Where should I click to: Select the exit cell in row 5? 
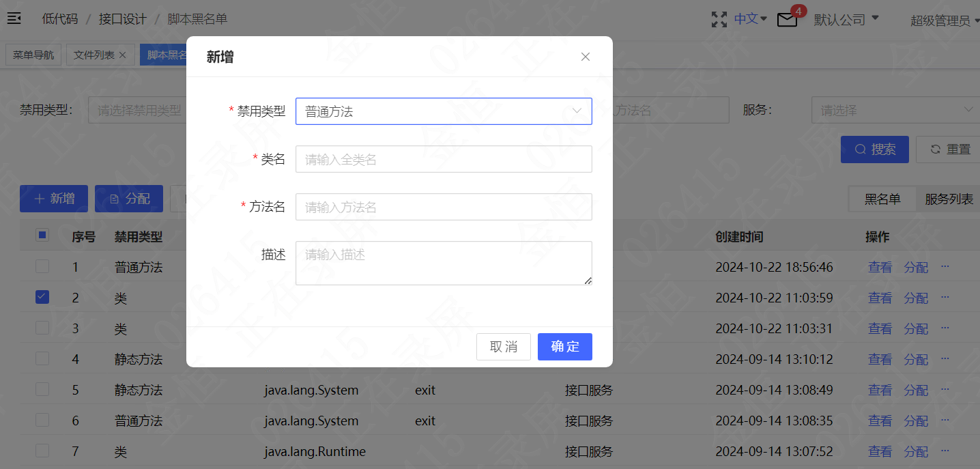point(425,390)
